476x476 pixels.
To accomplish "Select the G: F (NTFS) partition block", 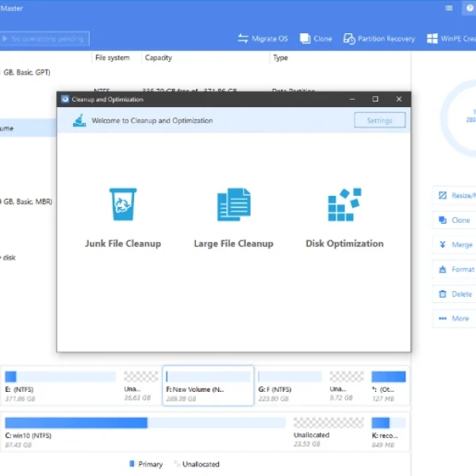I will (x=290, y=386).
